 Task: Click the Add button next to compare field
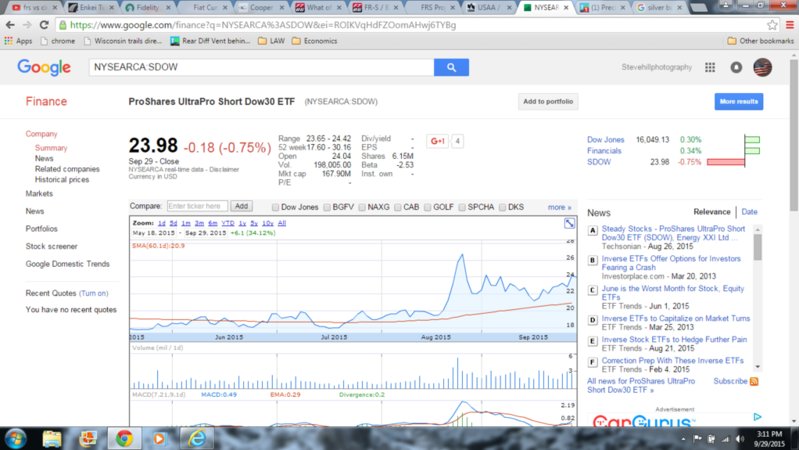pos(241,206)
